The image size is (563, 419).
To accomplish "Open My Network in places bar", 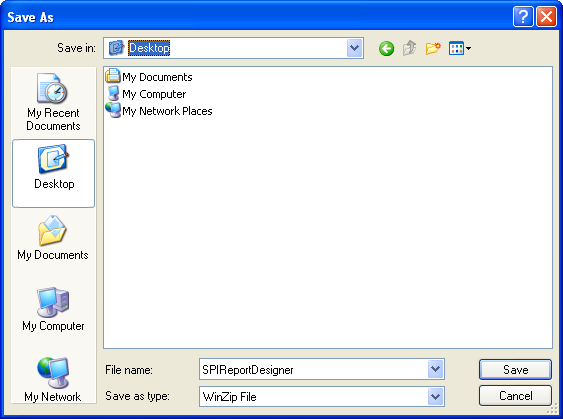I will point(53,380).
